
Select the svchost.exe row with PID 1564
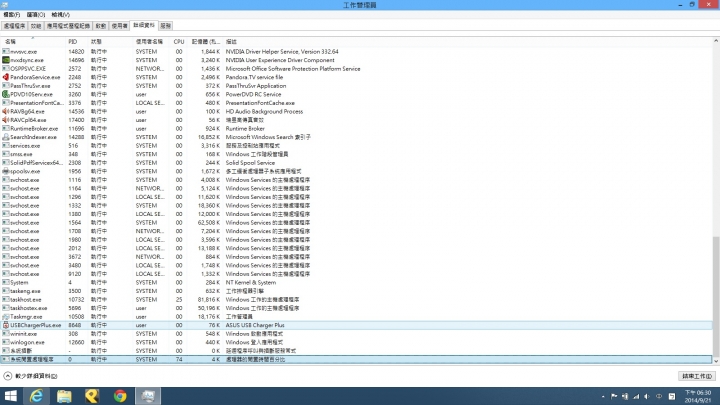click(356, 223)
